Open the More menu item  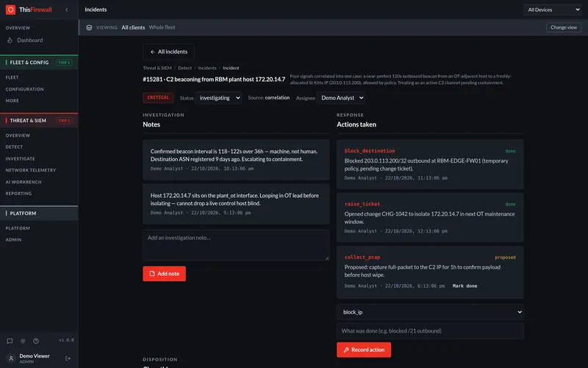[12, 101]
